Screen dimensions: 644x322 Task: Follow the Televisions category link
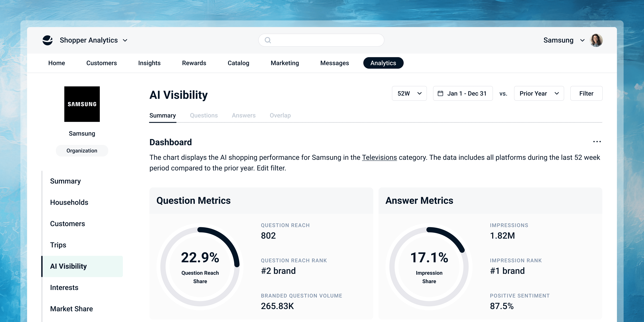[379, 157]
